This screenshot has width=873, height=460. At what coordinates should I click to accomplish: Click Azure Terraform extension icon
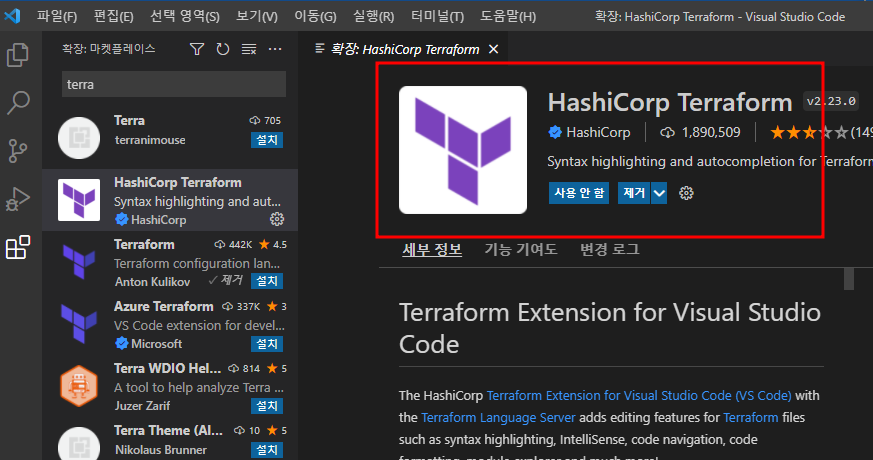pyautogui.click(x=79, y=324)
